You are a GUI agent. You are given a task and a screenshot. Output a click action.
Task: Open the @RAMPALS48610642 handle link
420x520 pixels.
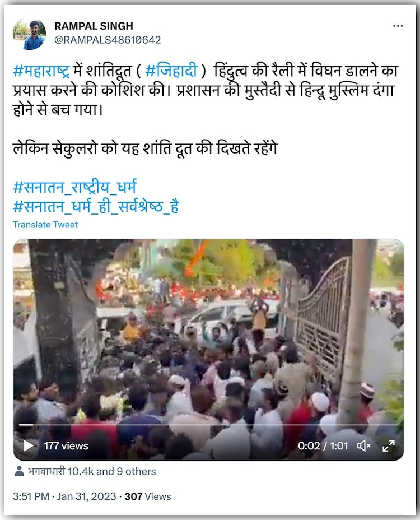(x=108, y=40)
